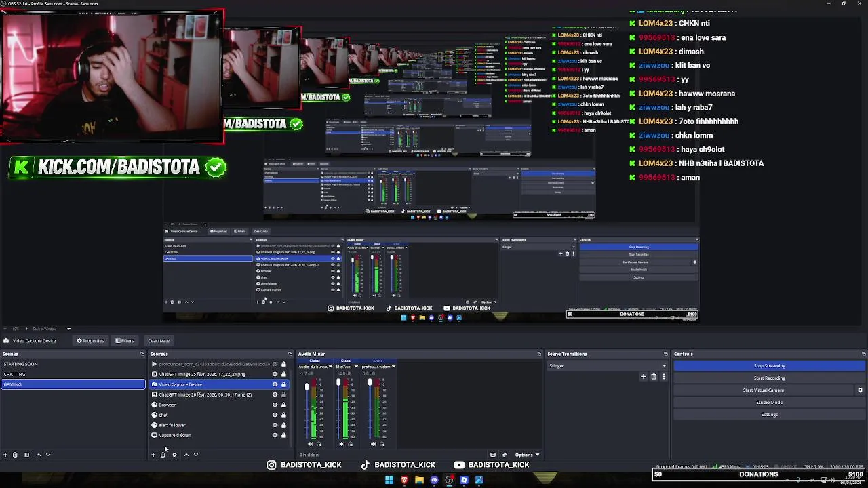Open advanced audio properties gear in the mixer
The height and width of the screenshot is (488, 868).
point(505,455)
